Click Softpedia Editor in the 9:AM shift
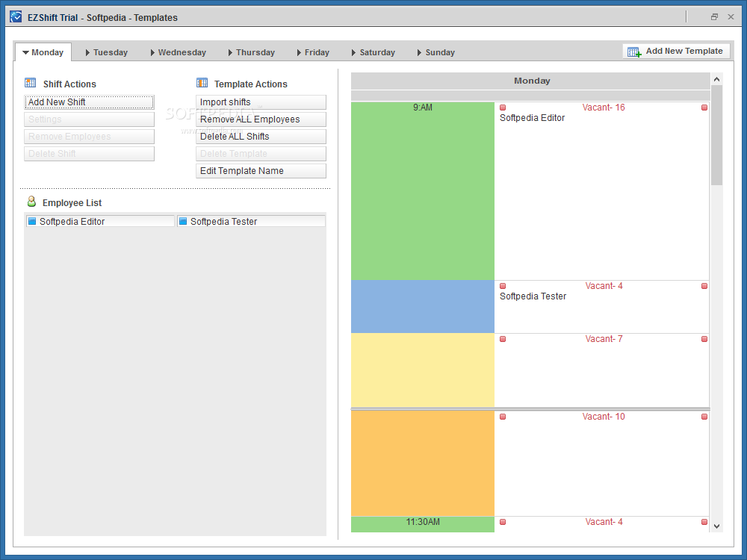This screenshot has width=747, height=560. pyautogui.click(x=532, y=118)
